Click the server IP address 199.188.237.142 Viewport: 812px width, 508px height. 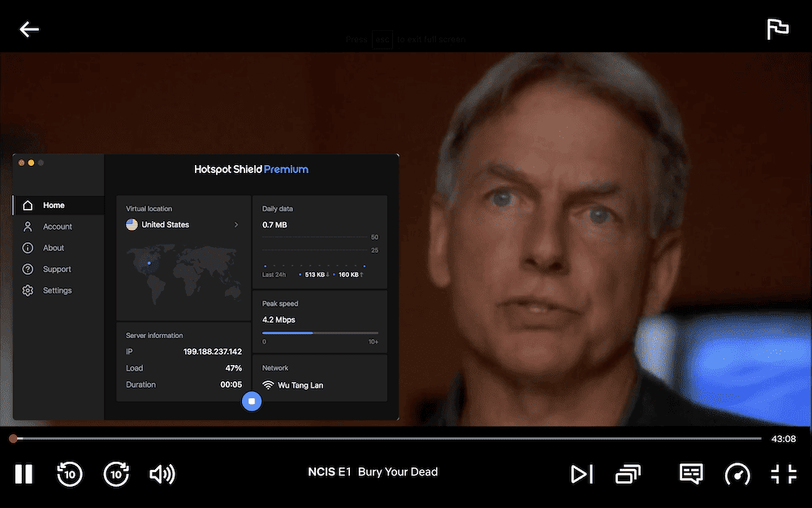pos(212,351)
